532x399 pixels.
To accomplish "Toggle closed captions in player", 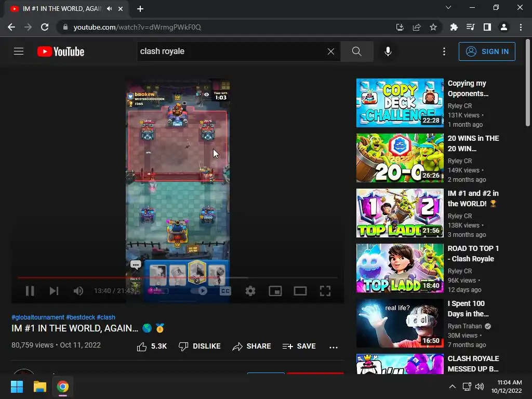I will [225, 291].
